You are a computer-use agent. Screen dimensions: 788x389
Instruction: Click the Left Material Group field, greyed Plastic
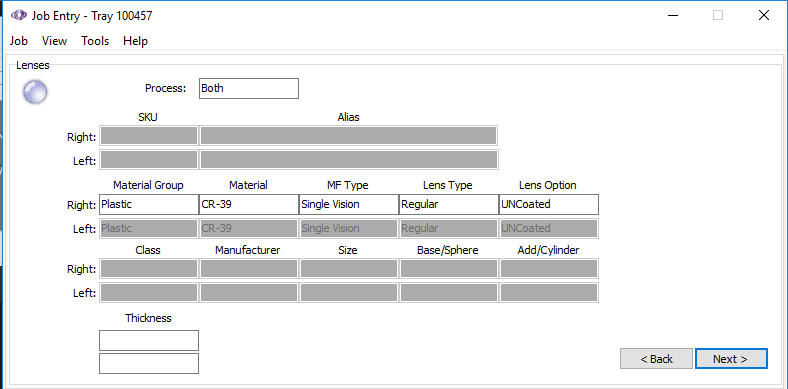coord(149,228)
